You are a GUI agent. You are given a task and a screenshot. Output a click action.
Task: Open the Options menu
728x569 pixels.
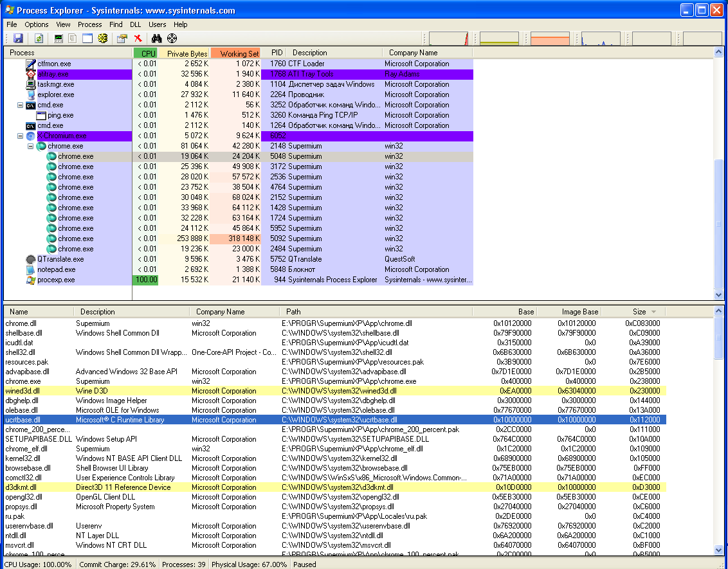tap(36, 24)
